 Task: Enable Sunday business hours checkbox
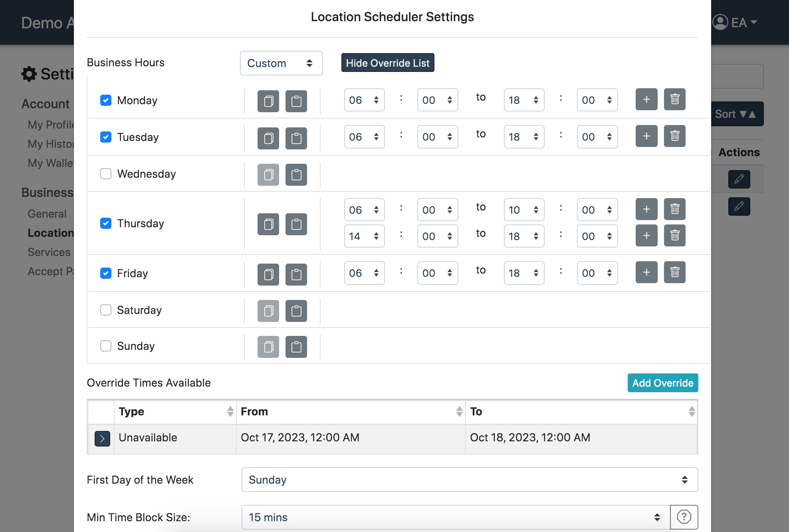point(106,346)
